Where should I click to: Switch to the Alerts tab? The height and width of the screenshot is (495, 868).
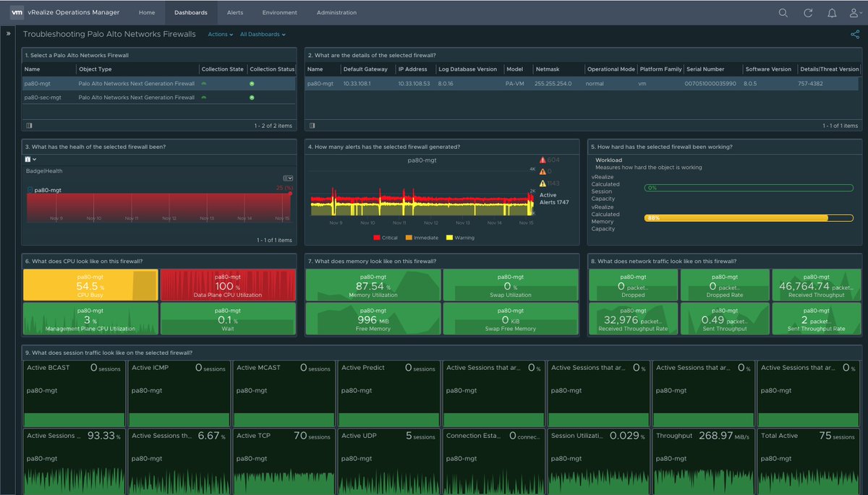click(x=237, y=12)
